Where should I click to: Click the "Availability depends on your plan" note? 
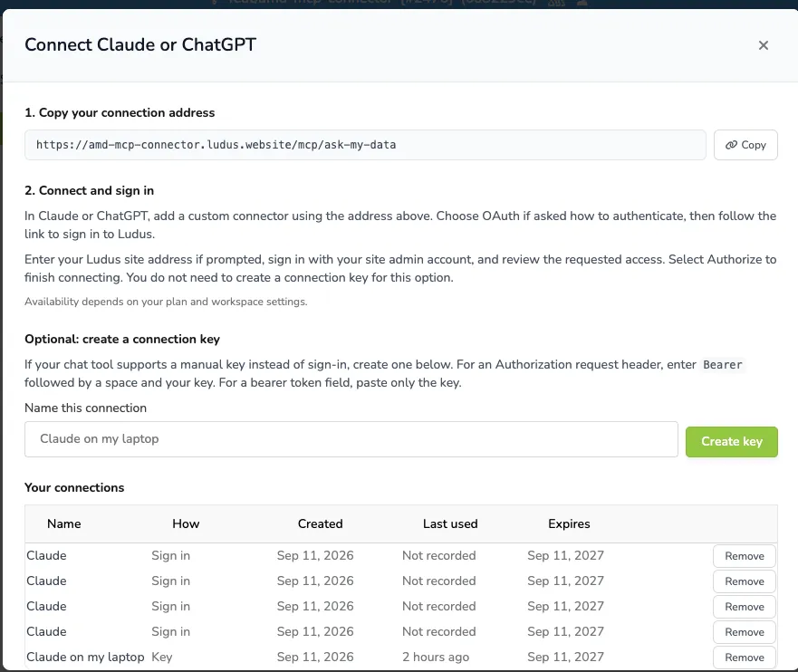[x=166, y=302]
